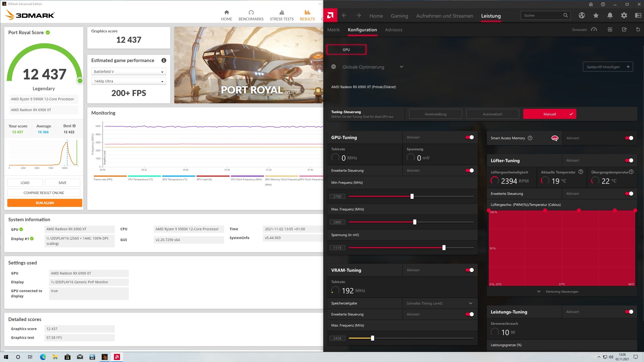Toggle the sidebar panel icon in Radeon Software
The width and height of the screenshot is (644, 362).
click(638, 15)
